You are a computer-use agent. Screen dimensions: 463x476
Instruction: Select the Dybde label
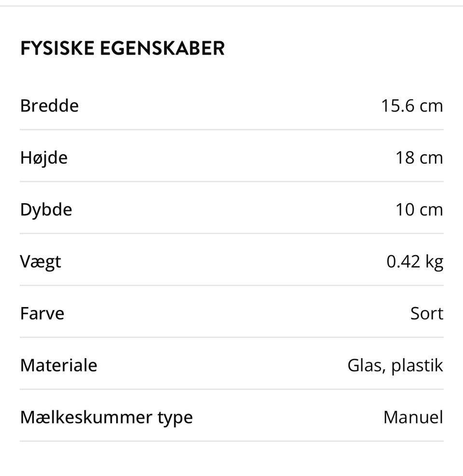(x=46, y=210)
